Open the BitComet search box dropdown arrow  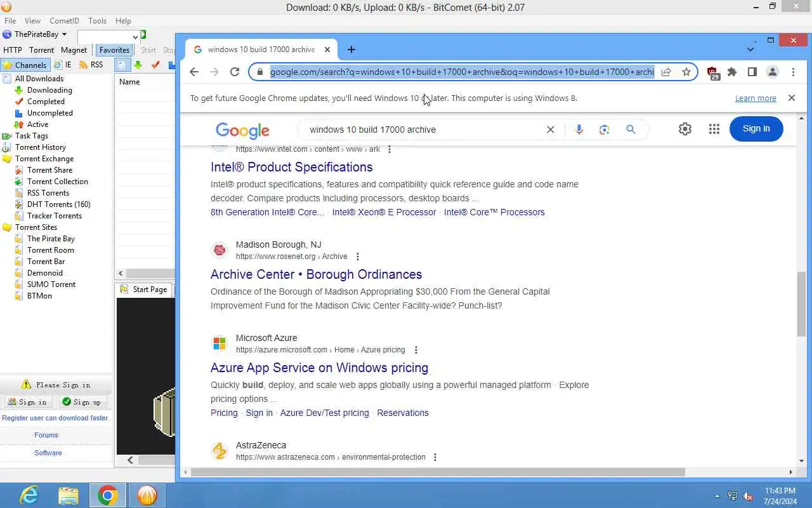(x=135, y=37)
